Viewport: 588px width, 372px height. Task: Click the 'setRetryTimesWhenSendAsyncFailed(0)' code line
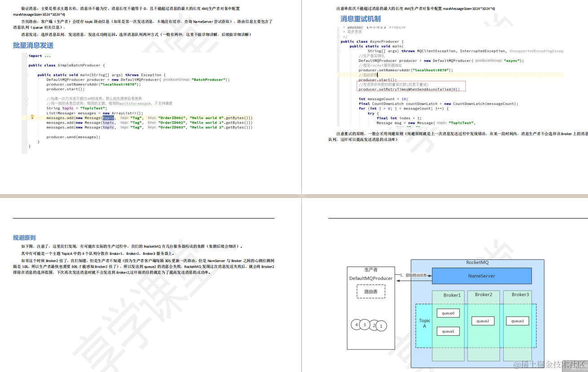409,89
